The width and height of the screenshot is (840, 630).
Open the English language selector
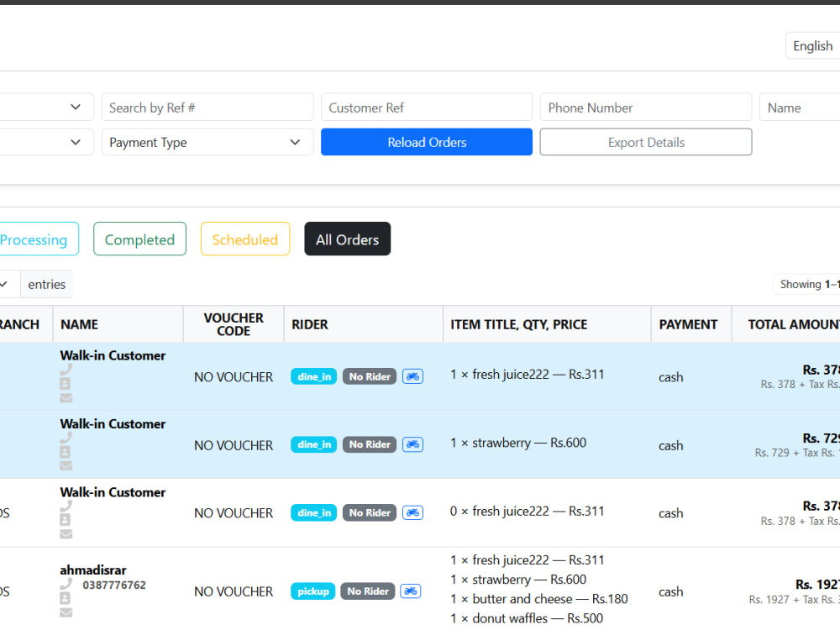812,46
